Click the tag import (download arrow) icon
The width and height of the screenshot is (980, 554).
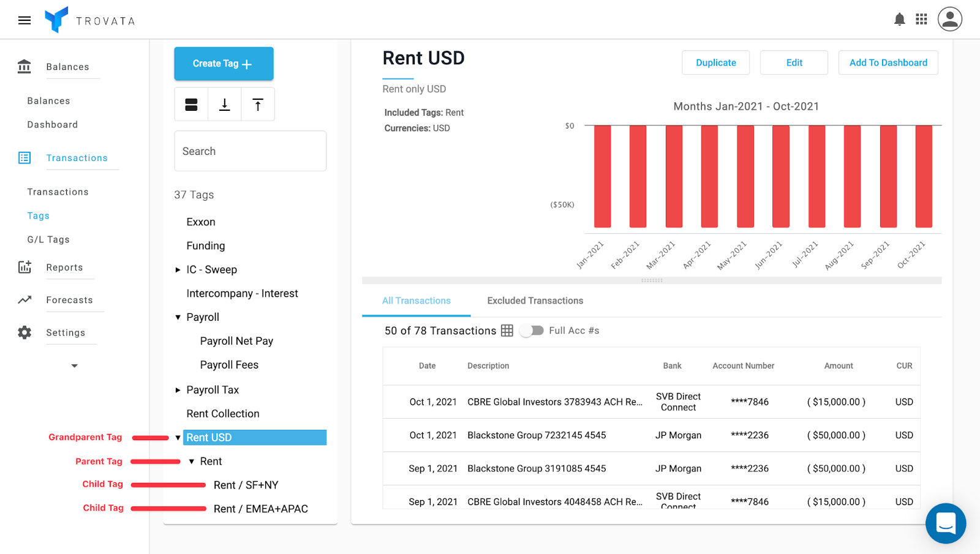[224, 104]
